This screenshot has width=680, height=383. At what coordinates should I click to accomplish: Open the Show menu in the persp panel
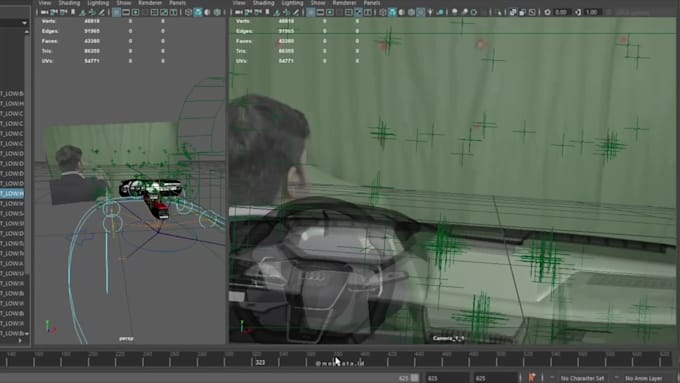[x=124, y=3]
